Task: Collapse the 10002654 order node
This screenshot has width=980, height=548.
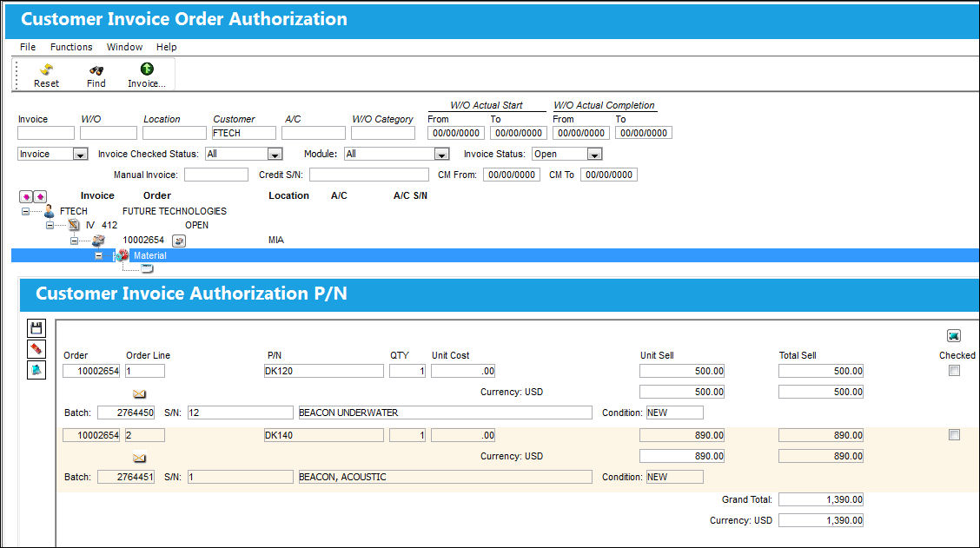Action: (75, 241)
